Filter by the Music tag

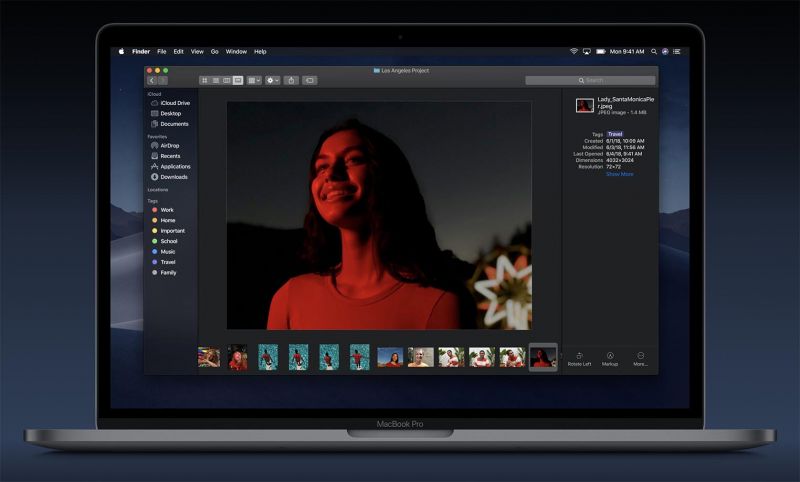[x=164, y=252]
